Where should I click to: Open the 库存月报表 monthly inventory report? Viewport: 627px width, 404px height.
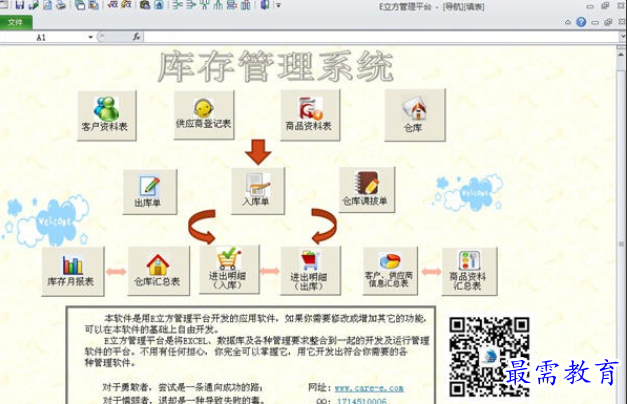[x=73, y=271]
